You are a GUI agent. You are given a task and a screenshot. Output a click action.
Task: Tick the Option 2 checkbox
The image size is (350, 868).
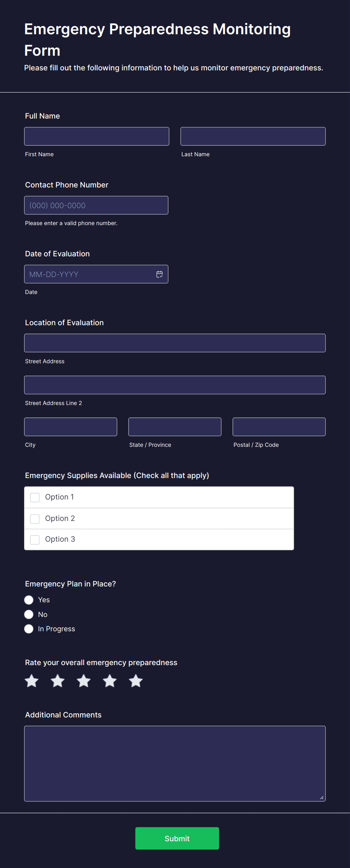35,519
